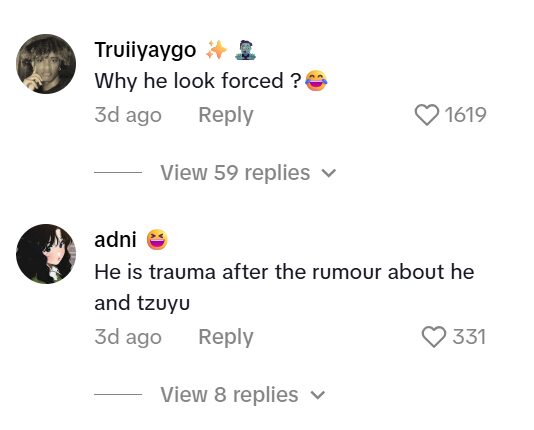Click the tears-of-joy emoji in comment
This screenshot has width=534, height=430.
(316, 81)
